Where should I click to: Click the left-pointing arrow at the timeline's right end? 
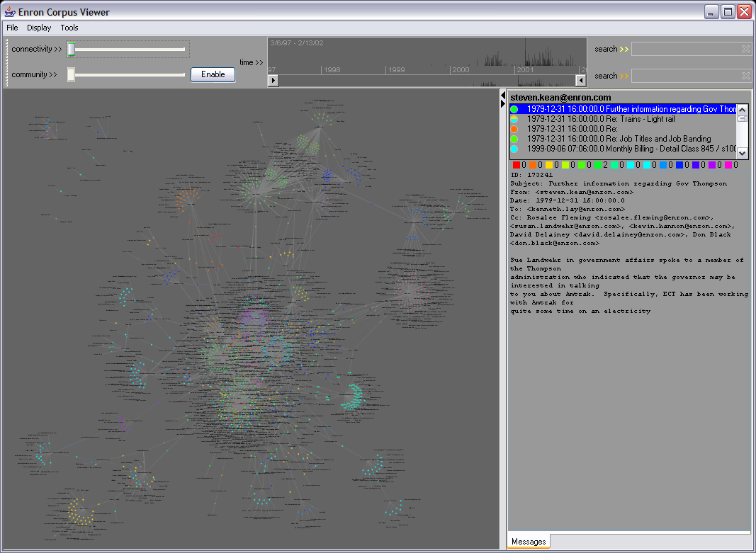click(x=581, y=81)
